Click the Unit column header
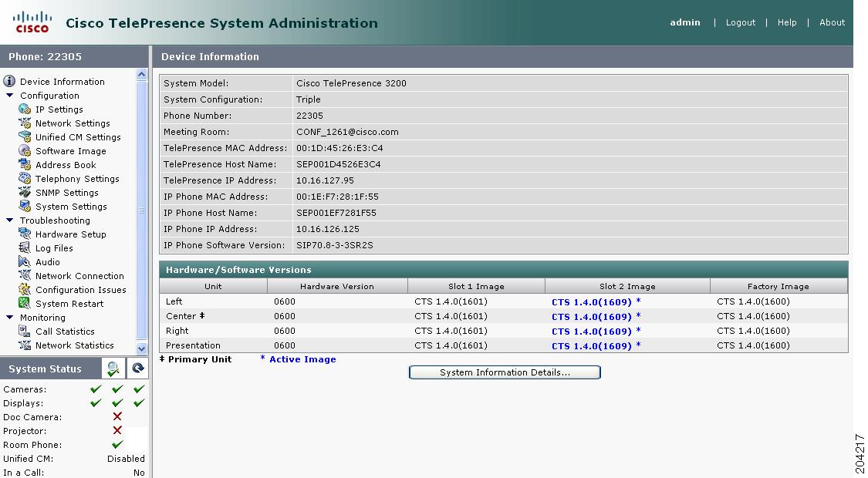 pyautogui.click(x=213, y=286)
